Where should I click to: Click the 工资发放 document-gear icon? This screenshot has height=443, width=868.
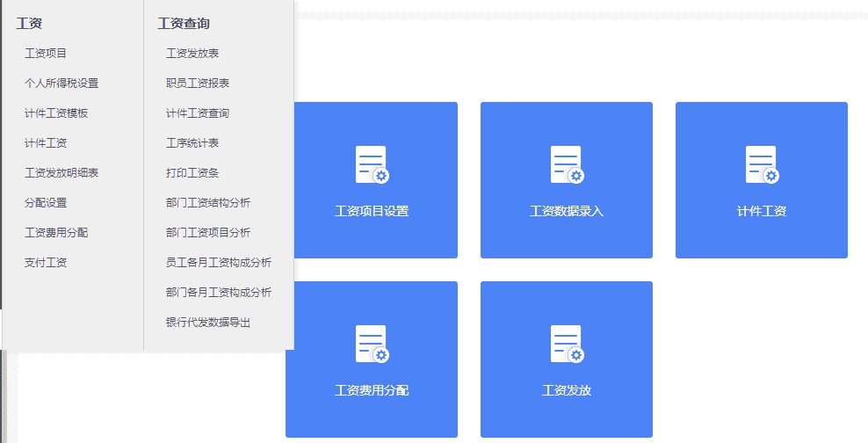click(567, 344)
